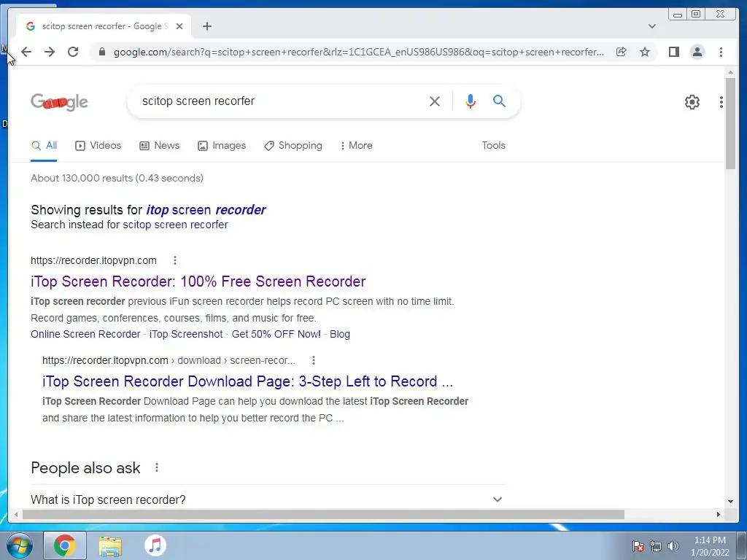Reload the current page

(73, 52)
